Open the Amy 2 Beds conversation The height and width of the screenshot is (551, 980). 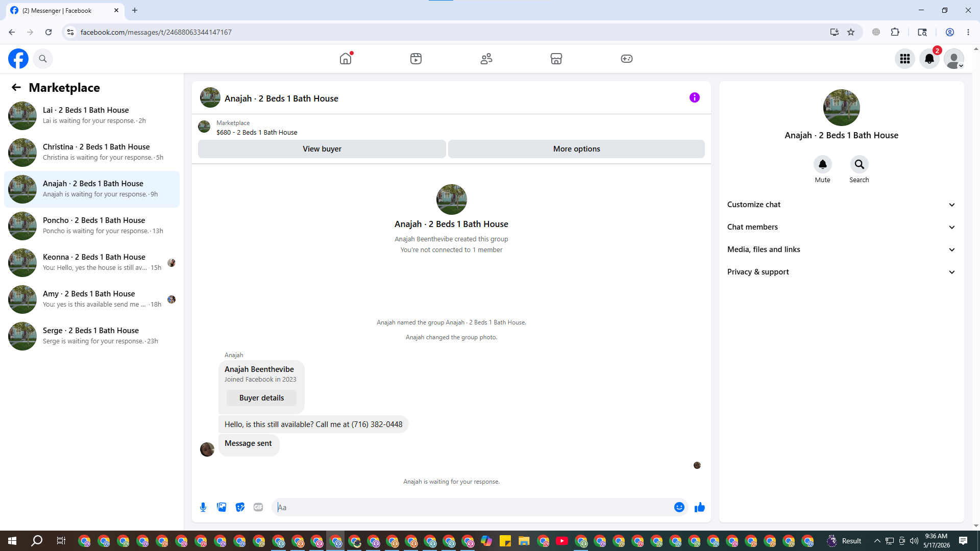(x=92, y=299)
